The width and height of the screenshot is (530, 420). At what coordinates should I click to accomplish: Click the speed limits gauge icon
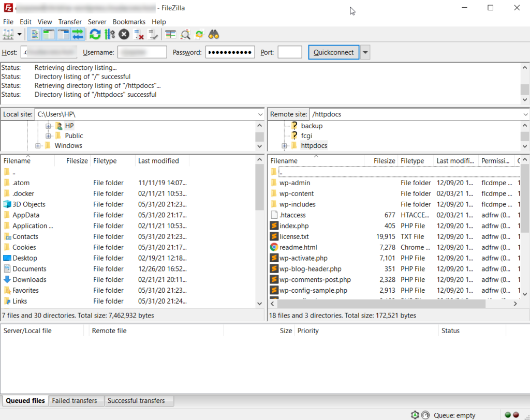tap(425, 415)
